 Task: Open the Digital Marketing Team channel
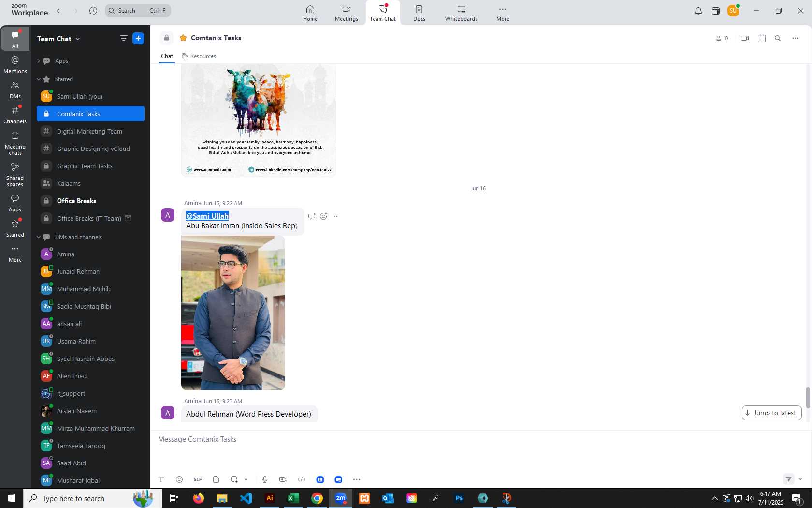90,131
